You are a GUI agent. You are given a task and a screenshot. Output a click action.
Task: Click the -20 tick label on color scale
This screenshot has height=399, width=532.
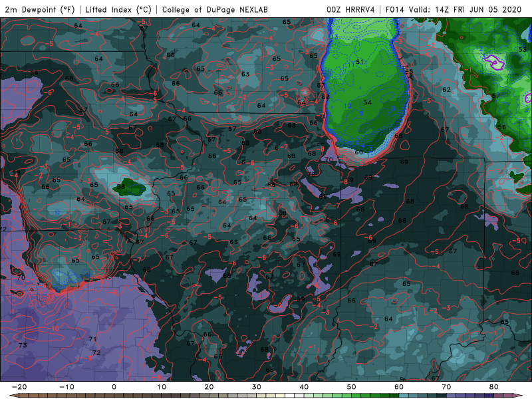coord(19,387)
